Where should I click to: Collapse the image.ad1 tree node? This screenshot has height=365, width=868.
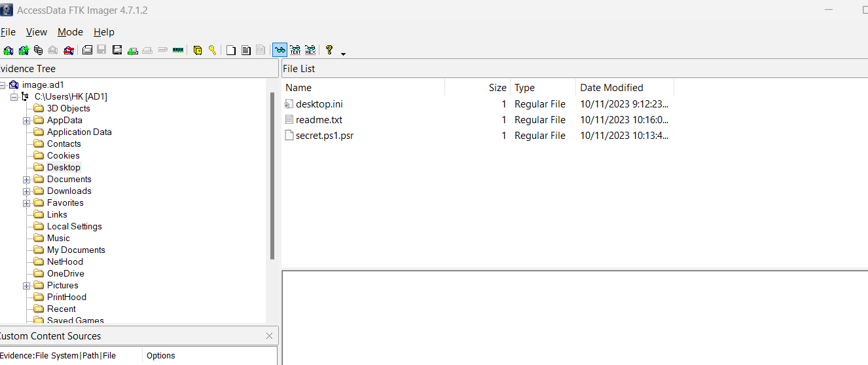point(3,85)
